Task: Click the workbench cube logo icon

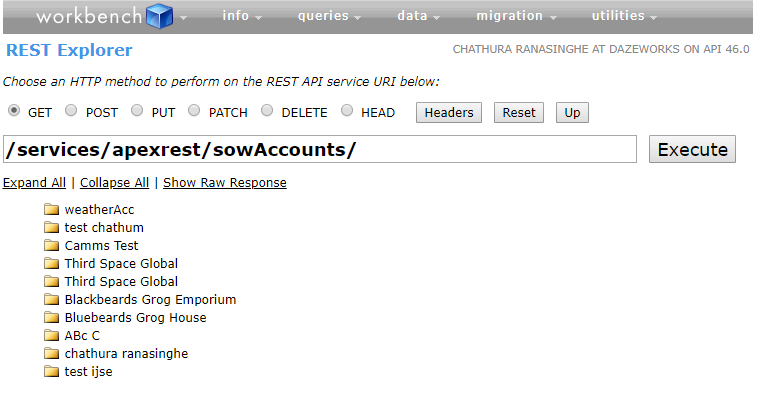Action: (160, 16)
